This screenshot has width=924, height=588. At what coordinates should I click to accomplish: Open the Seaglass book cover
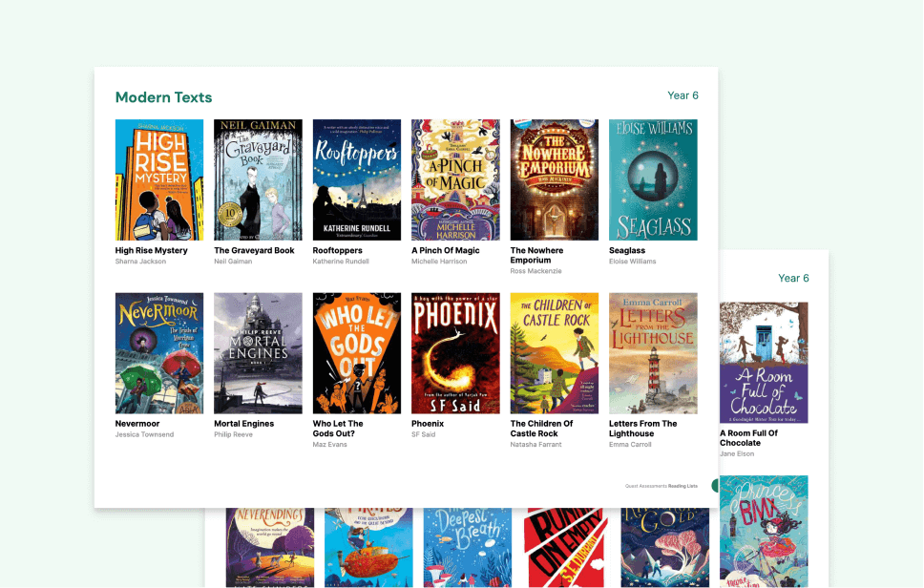[x=653, y=179]
